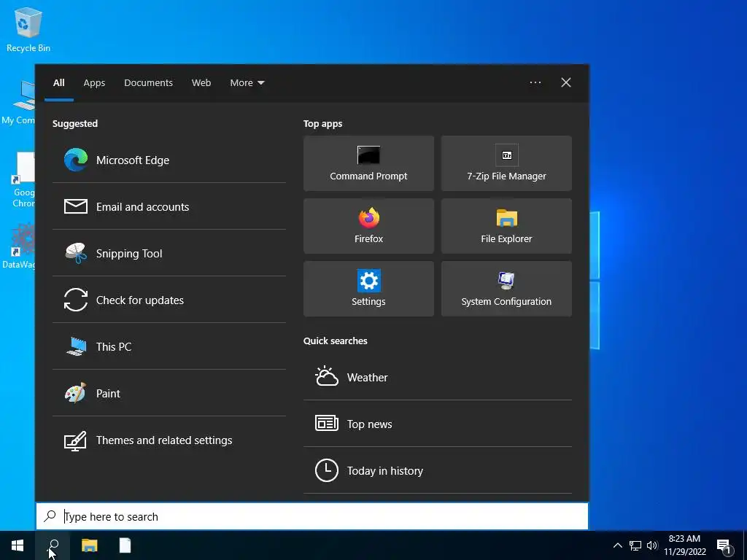
Task: Run Today in history quick search
Action: coord(438,470)
